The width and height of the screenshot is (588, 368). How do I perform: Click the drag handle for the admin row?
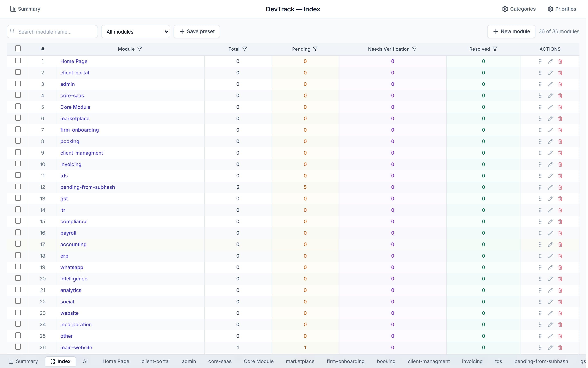pyautogui.click(x=540, y=84)
